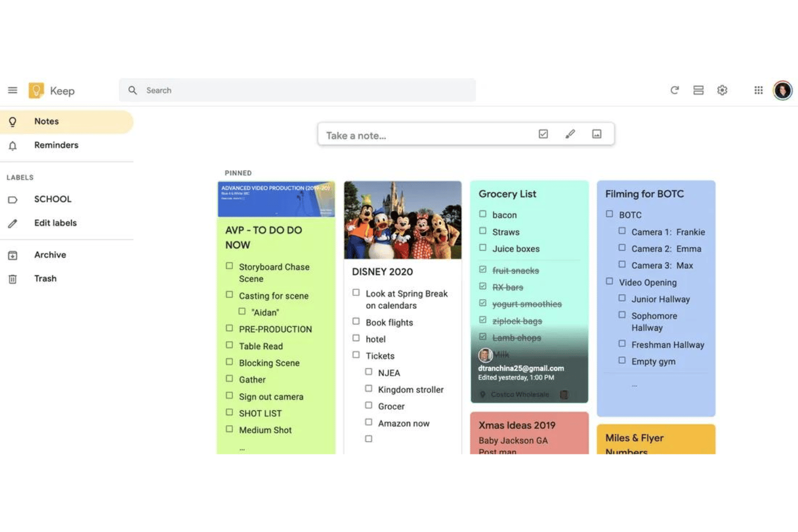Click the Sign out camera item text

(x=271, y=397)
